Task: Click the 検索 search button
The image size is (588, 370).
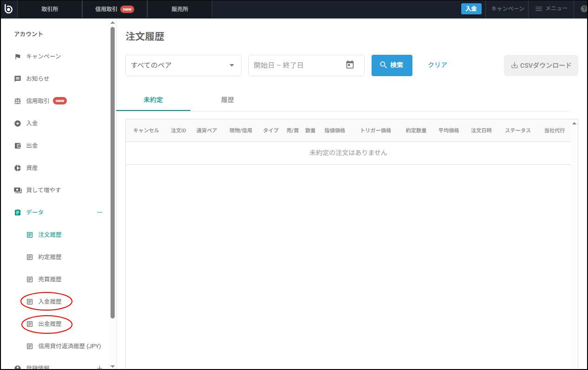Action: pos(392,65)
